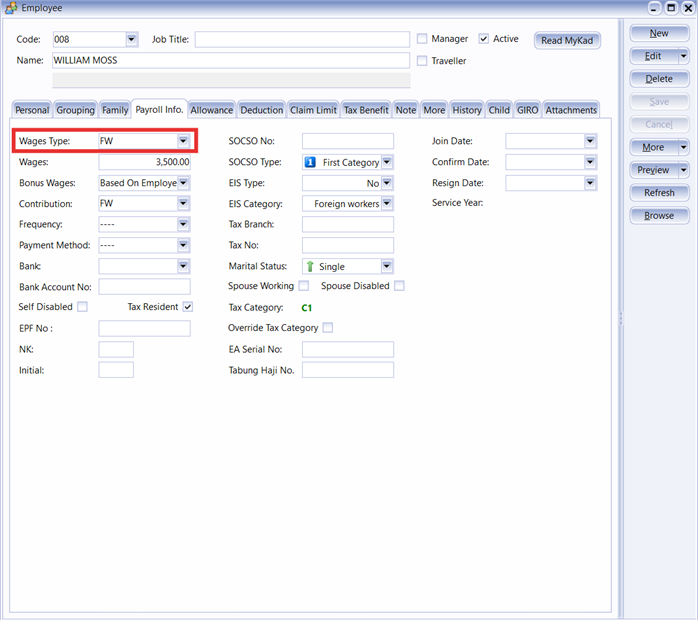
Task: Open the More button dropdown arrow
Action: (683, 148)
